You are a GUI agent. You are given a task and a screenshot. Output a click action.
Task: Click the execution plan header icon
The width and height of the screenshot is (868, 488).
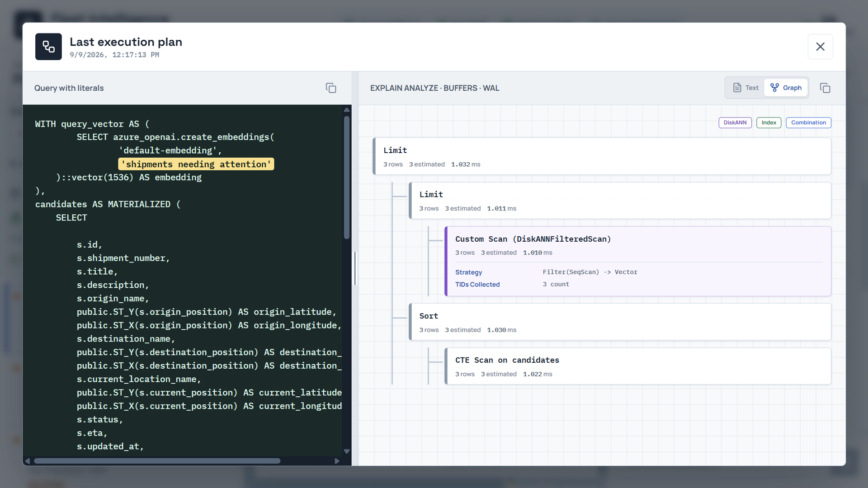[48, 47]
